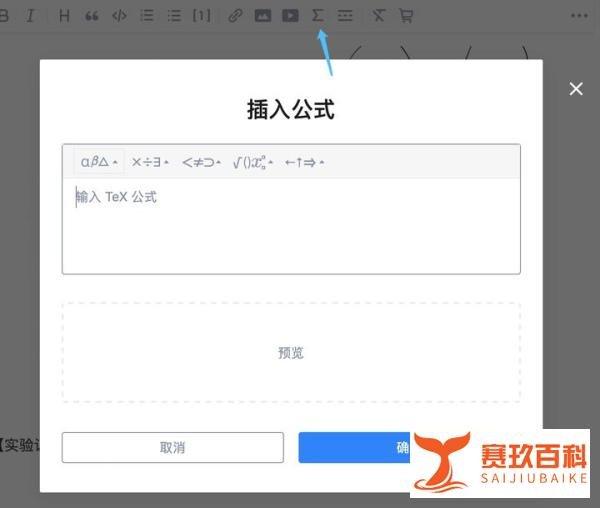Clear formatting with the eraser icon
The image size is (600, 508).
tap(378, 16)
